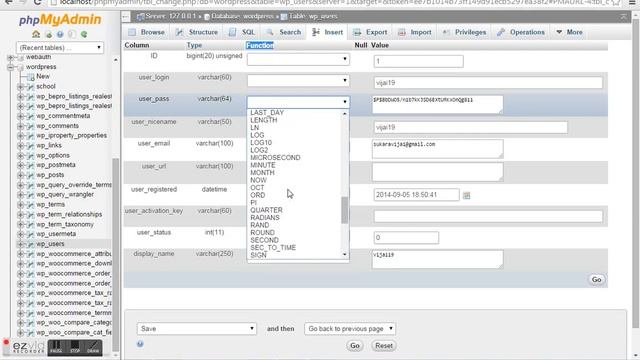Screen dimensions: 640x360
Task: Open wp_users table in sidebar
Action: [x=50, y=244]
